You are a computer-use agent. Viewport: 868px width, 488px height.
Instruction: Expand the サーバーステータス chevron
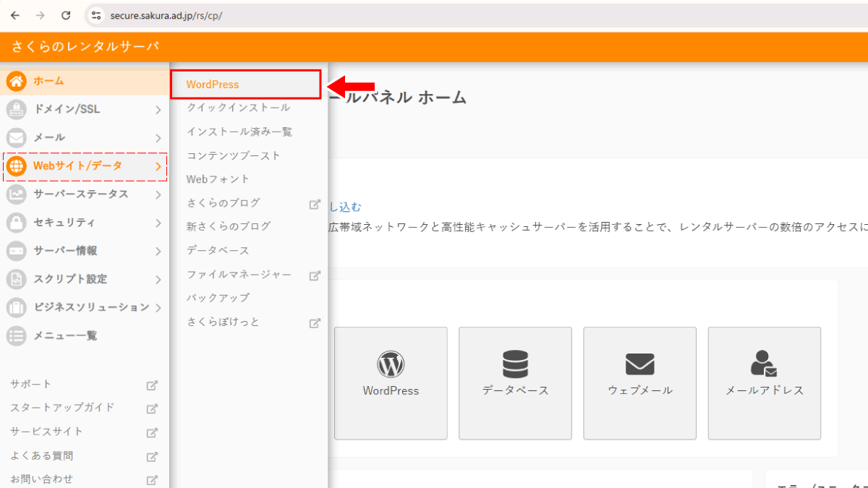click(x=158, y=194)
